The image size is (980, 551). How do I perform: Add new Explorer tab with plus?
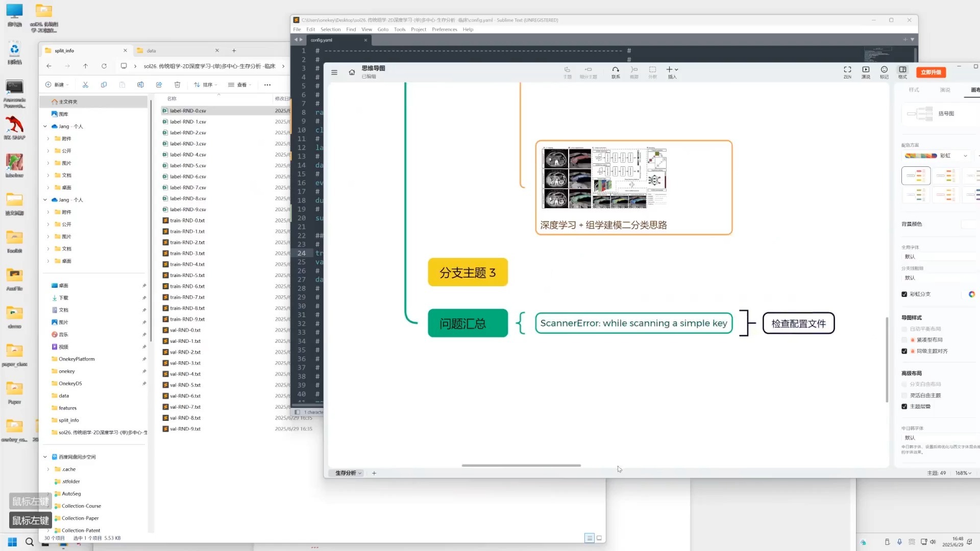[234, 51]
